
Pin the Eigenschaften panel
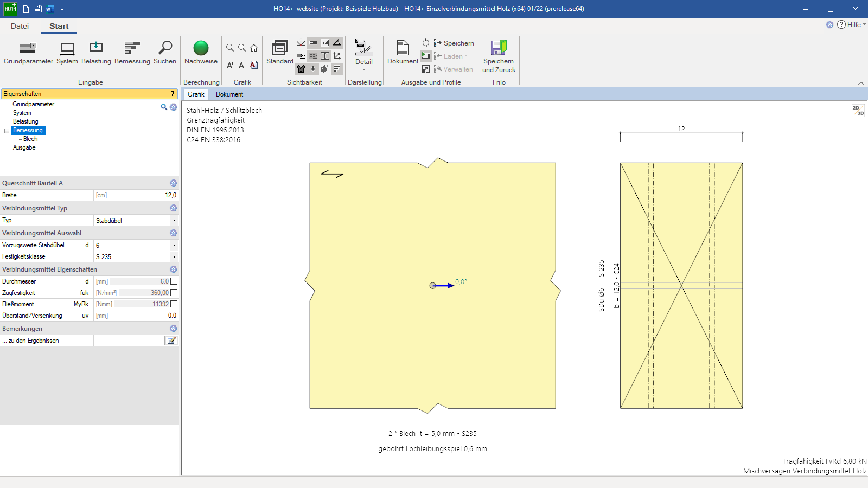point(173,94)
